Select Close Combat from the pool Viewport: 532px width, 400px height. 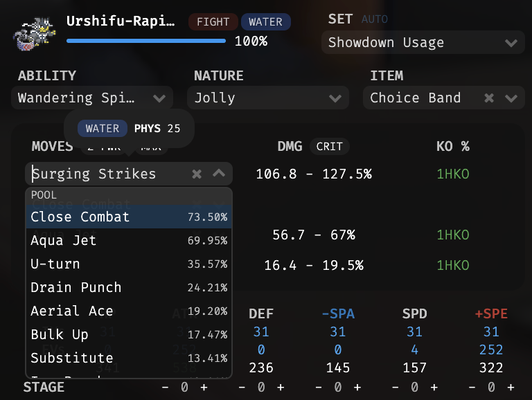point(129,217)
